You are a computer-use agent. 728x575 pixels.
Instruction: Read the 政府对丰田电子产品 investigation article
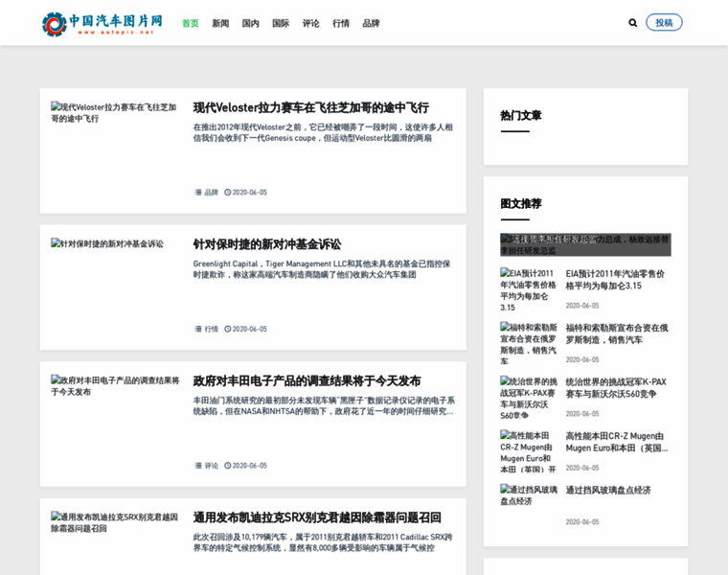coord(307,380)
